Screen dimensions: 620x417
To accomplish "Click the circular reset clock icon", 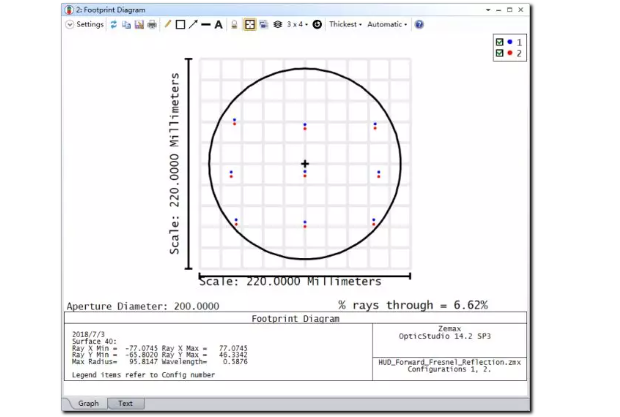I will (317, 25).
